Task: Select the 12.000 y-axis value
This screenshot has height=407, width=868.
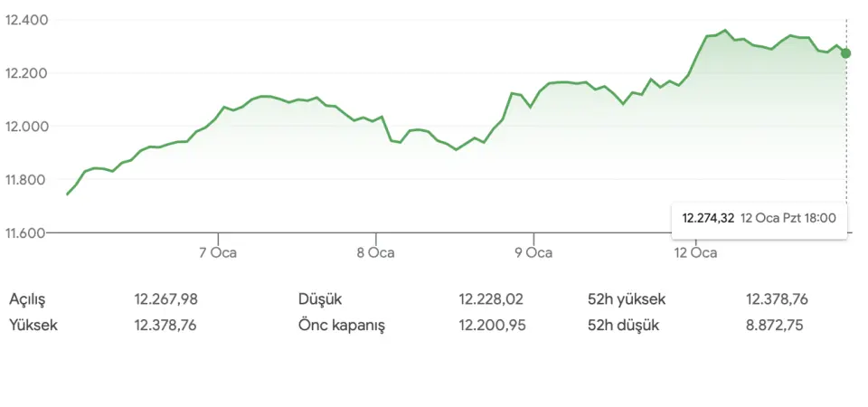Action: coord(27,127)
